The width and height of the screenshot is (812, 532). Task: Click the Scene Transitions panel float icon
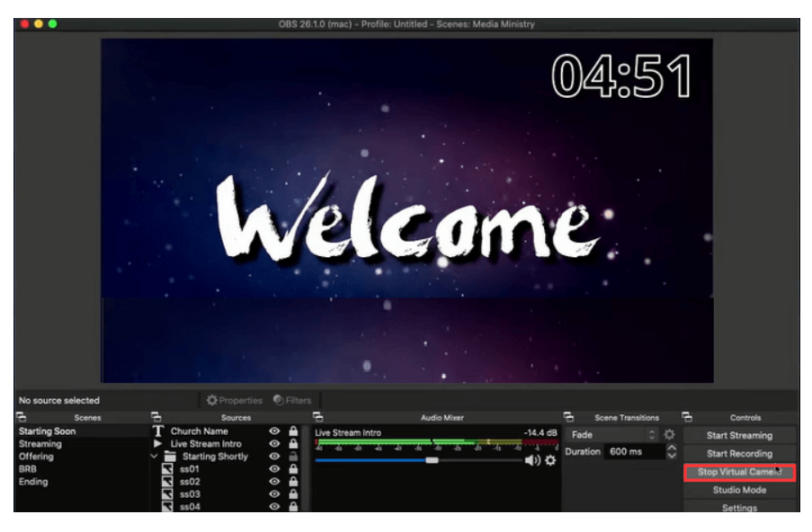click(568, 417)
